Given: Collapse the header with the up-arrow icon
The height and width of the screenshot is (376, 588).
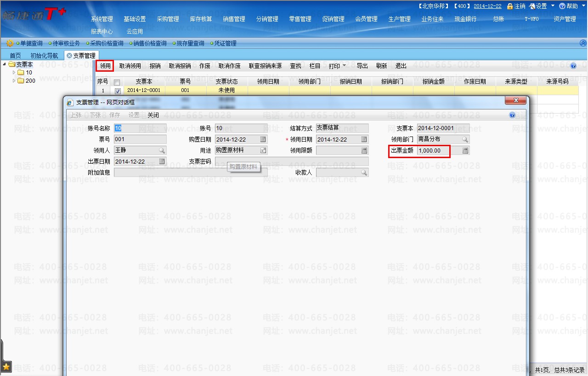Looking at the screenshot, I should click(x=583, y=43).
